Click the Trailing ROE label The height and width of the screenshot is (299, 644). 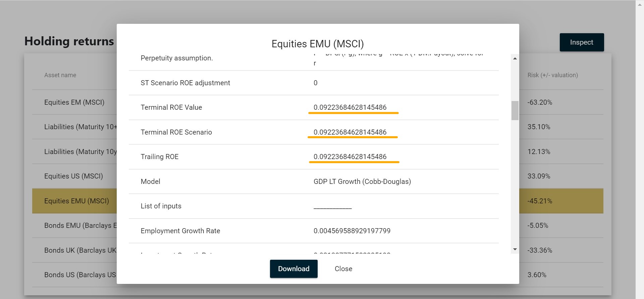tap(160, 157)
